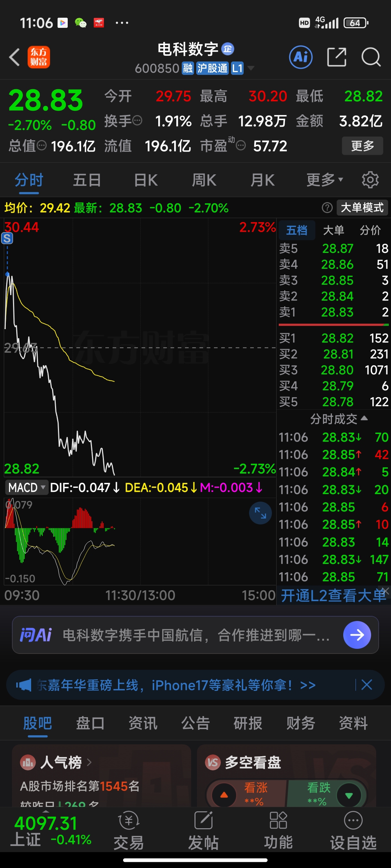This screenshot has width=391, height=868.
Task: Close the 开通L2 promotion with X
Action: coord(386,591)
